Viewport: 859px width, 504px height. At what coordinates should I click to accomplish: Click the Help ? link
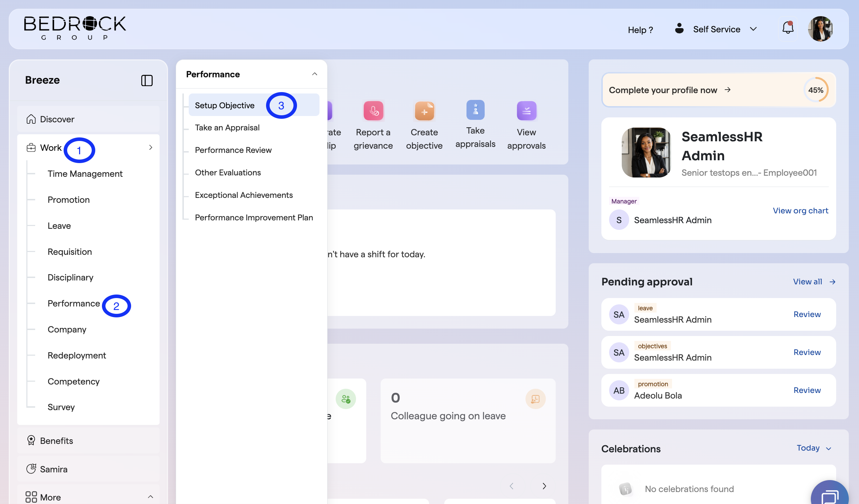coord(640,30)
